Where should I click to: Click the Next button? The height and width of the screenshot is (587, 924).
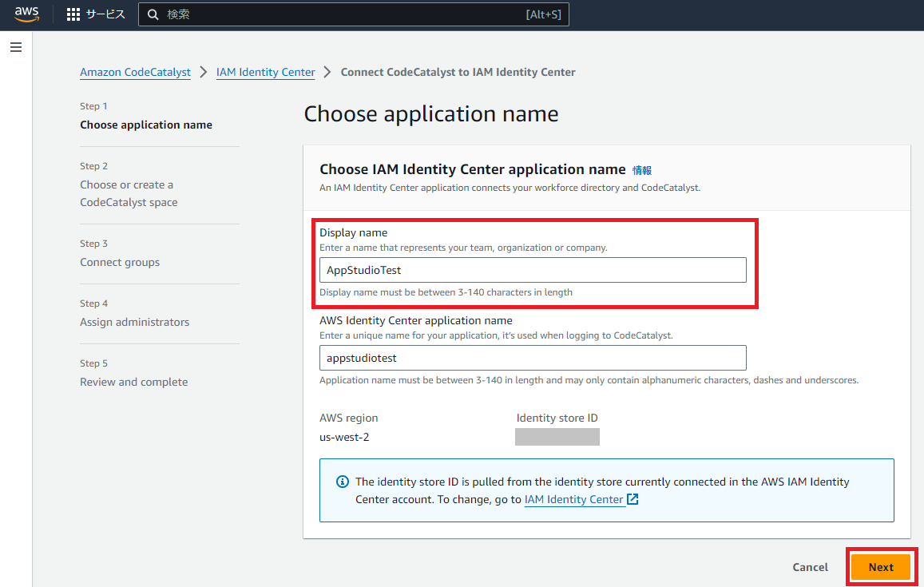coord(881,567)
